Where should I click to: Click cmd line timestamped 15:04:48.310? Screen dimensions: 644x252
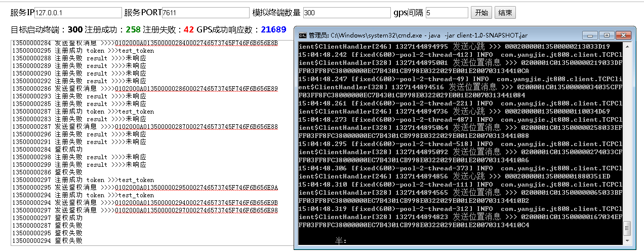pyautogui.click(x=461, y=185)
